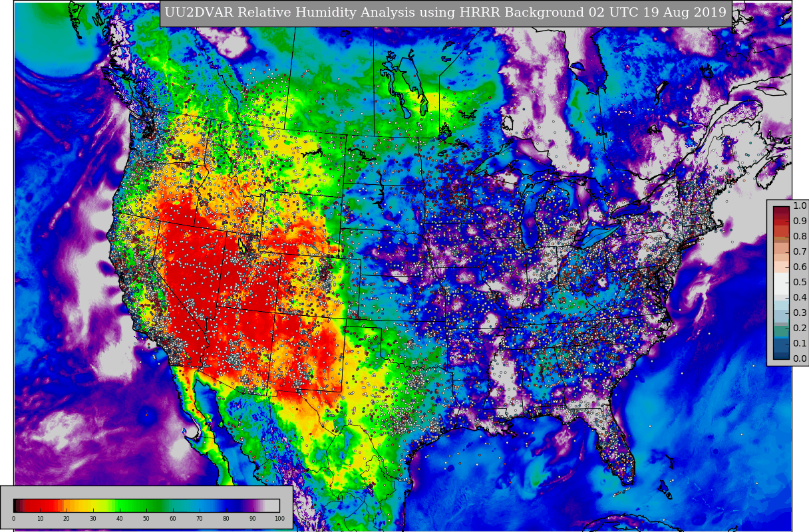Image resolution: width=809 pixels, height=532 pixels.
Task: Click the 30 tick label on humidity colorbar
Action: [x=93, y=519]
